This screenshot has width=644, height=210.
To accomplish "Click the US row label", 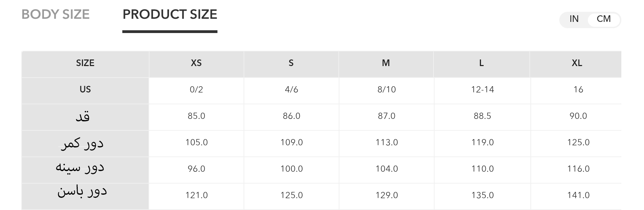I will click(85, 89).
